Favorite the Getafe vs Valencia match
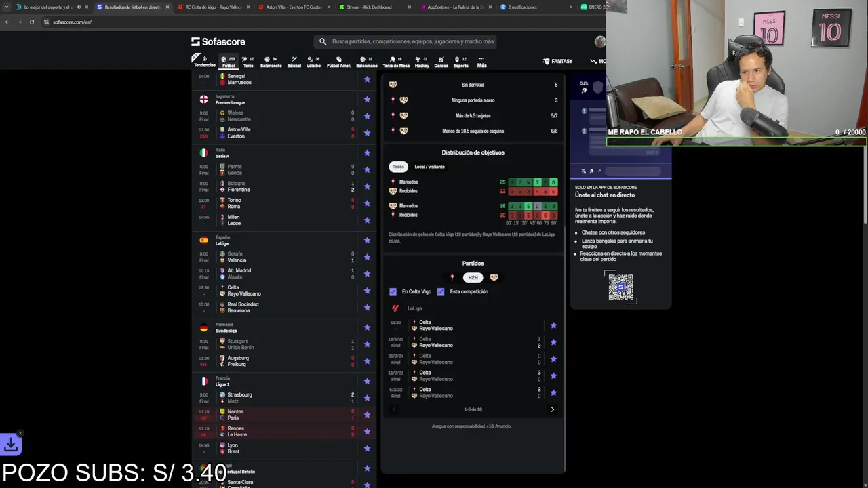Screen dimensions: 868x488 tap(367, 257)
